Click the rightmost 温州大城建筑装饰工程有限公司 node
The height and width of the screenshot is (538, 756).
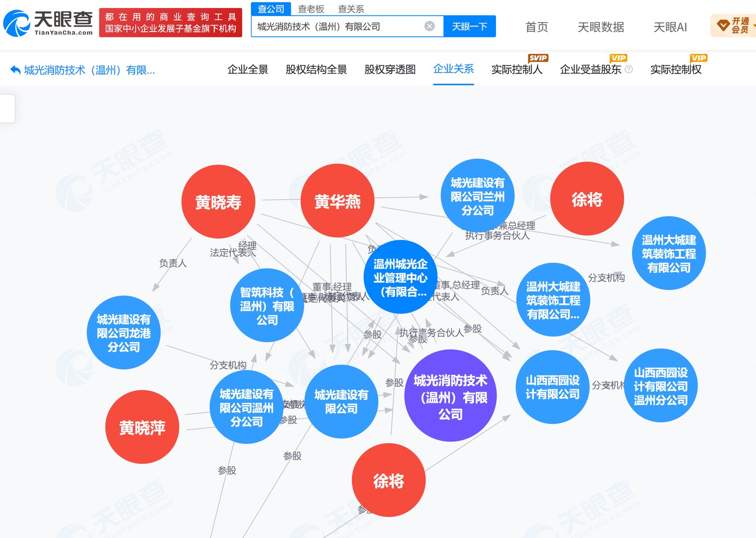(x=669, y=253)
